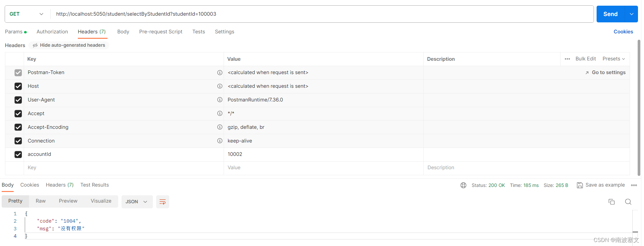Click the info icon beside Accept-Encoding
The width and height of the screenshot is (644, 246).
(220, 127)
